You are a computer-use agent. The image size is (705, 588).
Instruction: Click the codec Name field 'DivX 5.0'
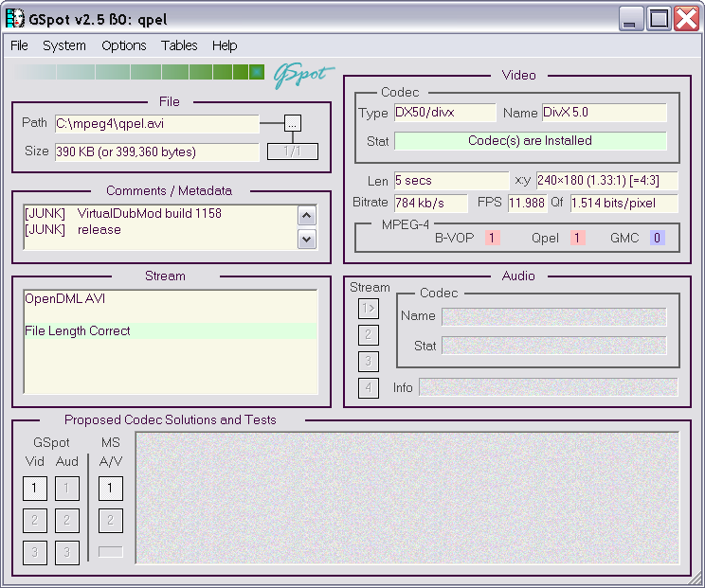604,113
